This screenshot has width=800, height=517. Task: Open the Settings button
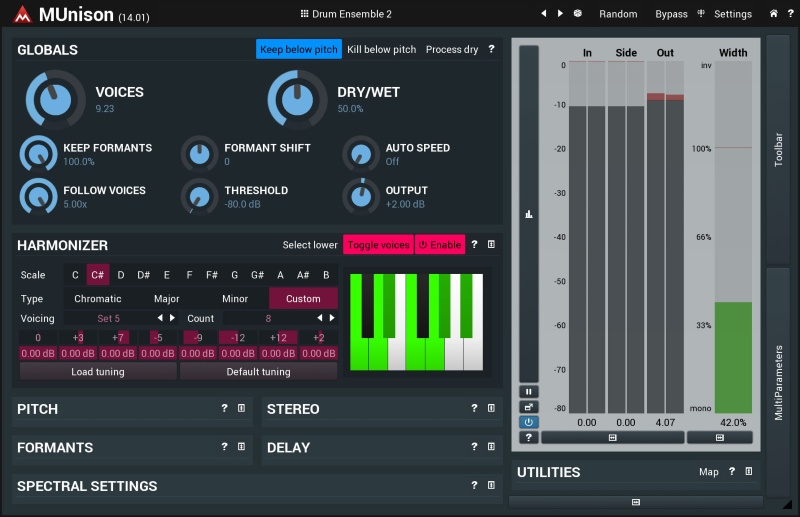[x=733, y=14]
